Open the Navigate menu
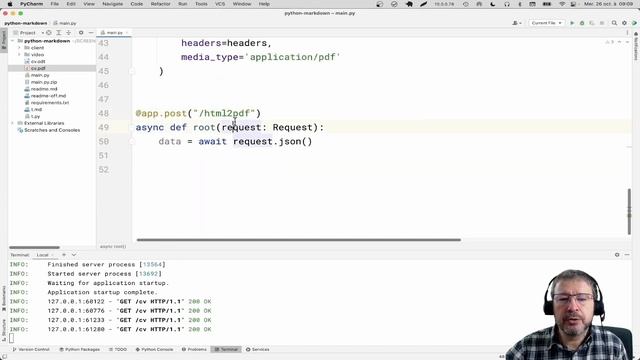This screenshot has height=360, width=640. tap(113, 4)
